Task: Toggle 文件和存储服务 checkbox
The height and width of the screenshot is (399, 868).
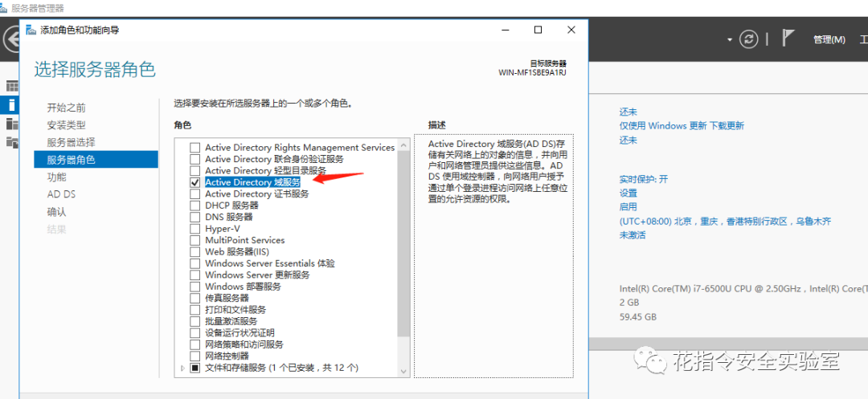Action: (x=194, y=368)
